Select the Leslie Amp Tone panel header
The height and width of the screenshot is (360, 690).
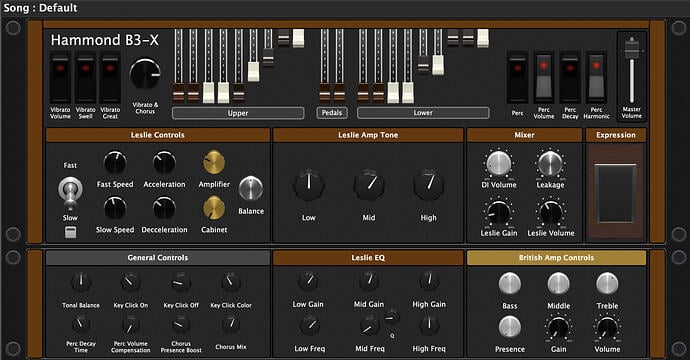(368, 135)
